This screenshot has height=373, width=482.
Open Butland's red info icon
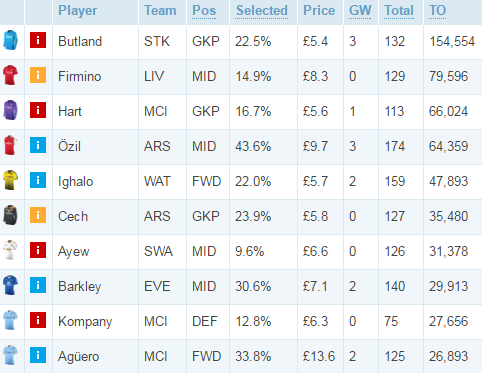(x=38, y=40)
